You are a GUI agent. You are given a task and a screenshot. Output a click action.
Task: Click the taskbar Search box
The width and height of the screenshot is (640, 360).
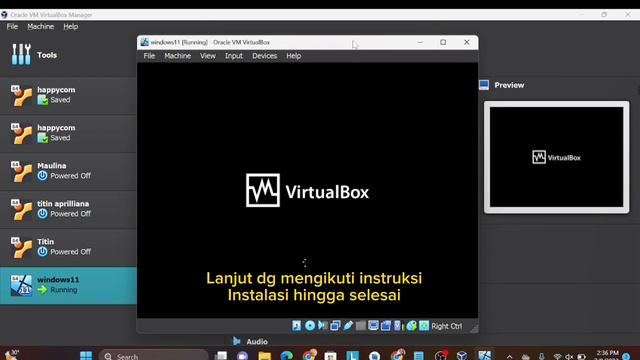tap(153, 356)
